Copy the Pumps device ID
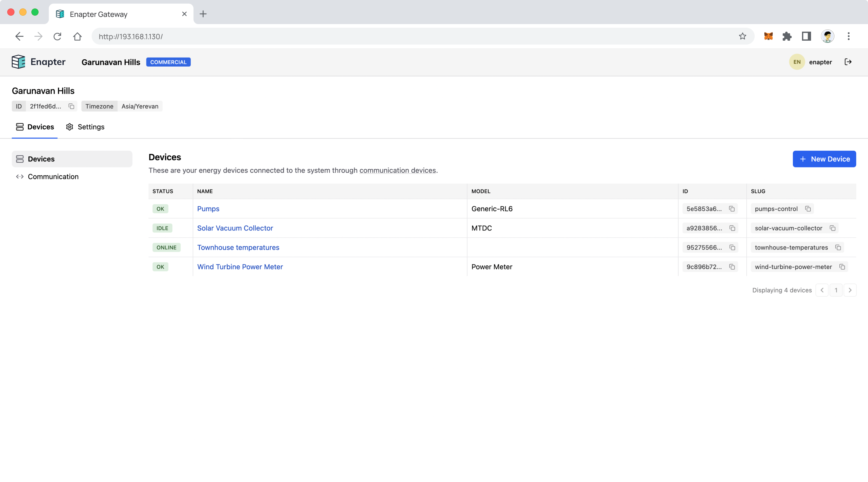Screen dimensions: 868x482 pyautogui.click(x=732, y=209)
